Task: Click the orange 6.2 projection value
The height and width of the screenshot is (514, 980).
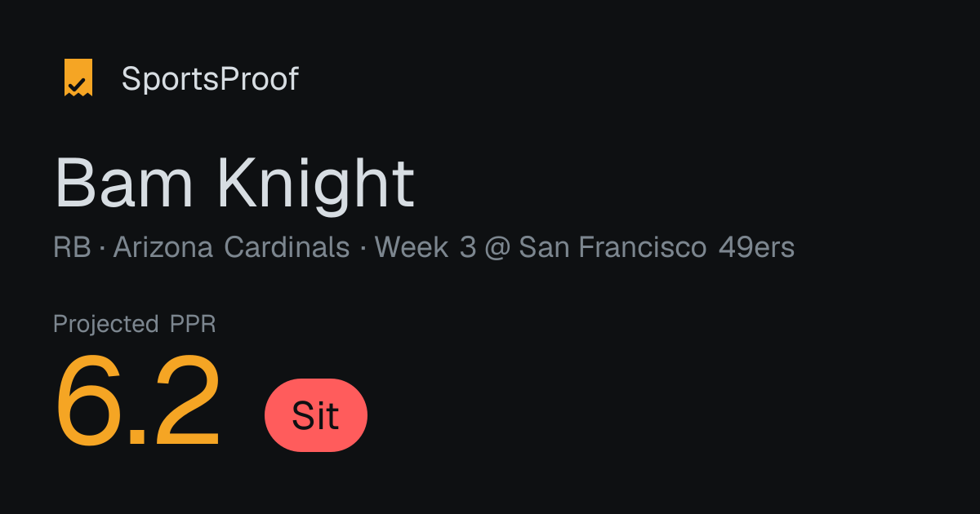Action: pyautogui.click(x=138, y=402)
